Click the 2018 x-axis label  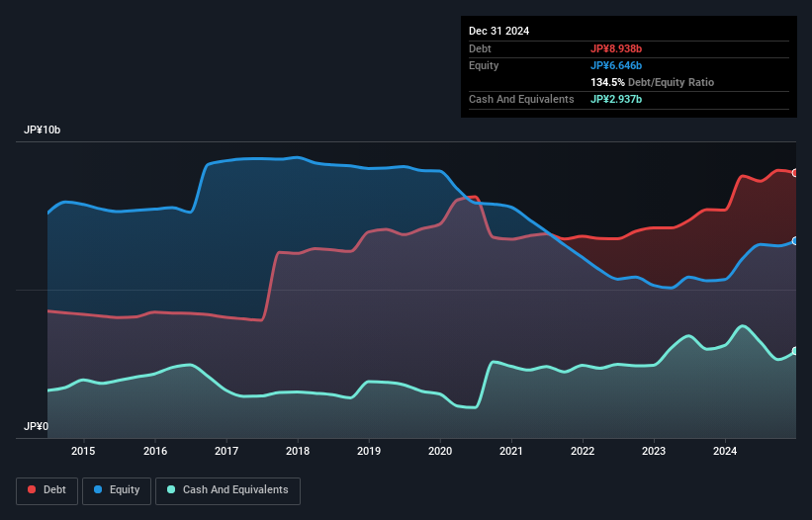(x=298, y=451)
